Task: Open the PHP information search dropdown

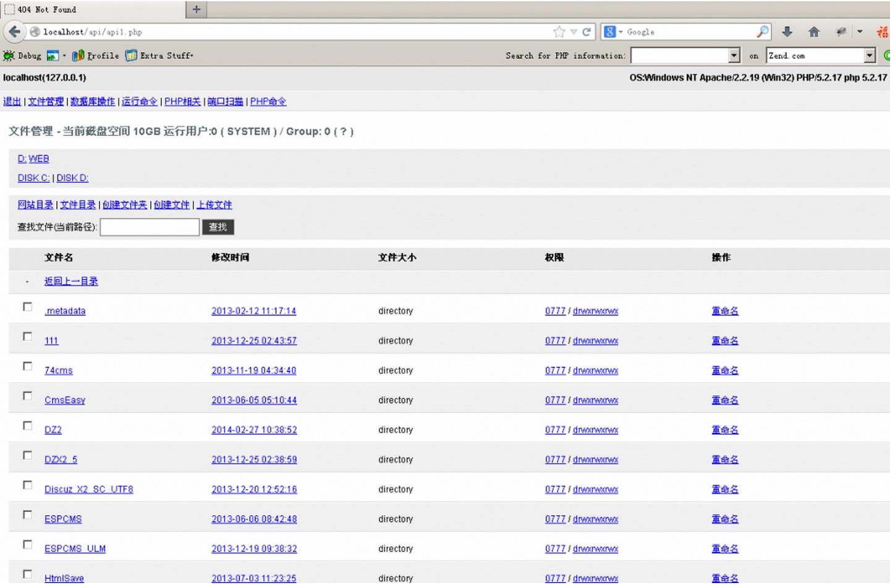Action: [x=734, y=56]
